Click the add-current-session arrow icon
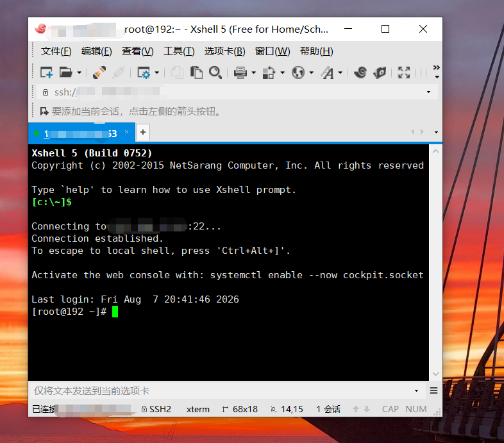 (44, 112)
